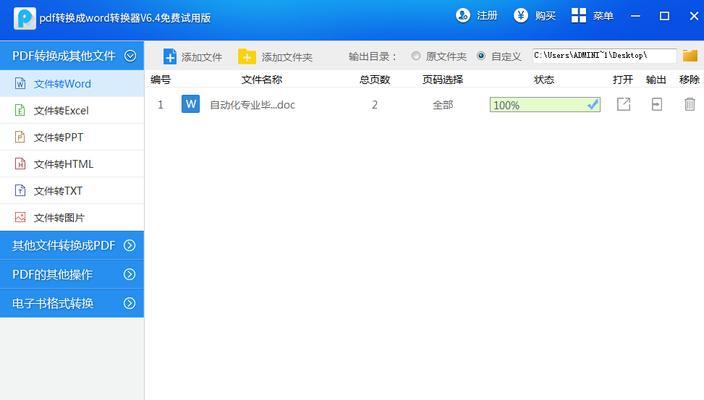Select 文件转Word menu item

click(72, 84)
